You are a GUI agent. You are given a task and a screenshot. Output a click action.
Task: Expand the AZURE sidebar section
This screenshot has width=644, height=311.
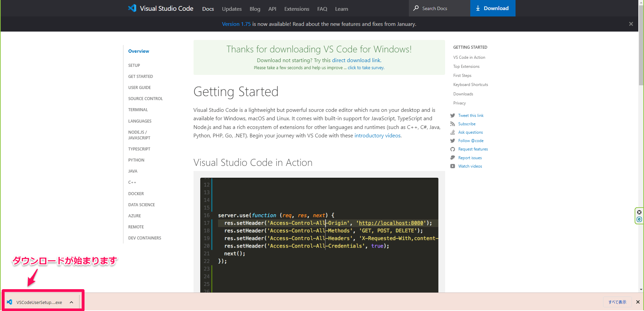pyautogui.click(x=135, y=216)
